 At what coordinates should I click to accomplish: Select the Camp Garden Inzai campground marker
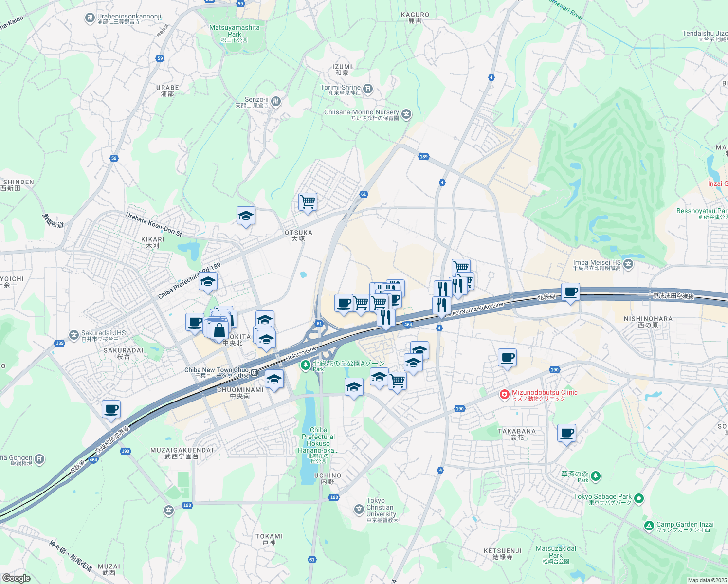(649, 527)
